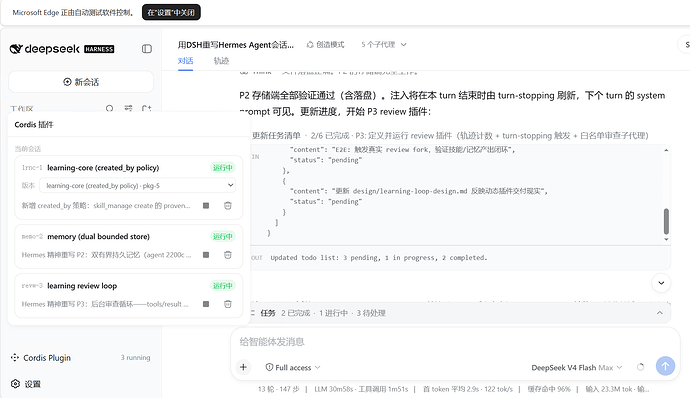This screenshot has height=398, width=690.
Task: Expand the 5 sub-agents dropdown
Action: pyautogui.click(x=384, y=44)
